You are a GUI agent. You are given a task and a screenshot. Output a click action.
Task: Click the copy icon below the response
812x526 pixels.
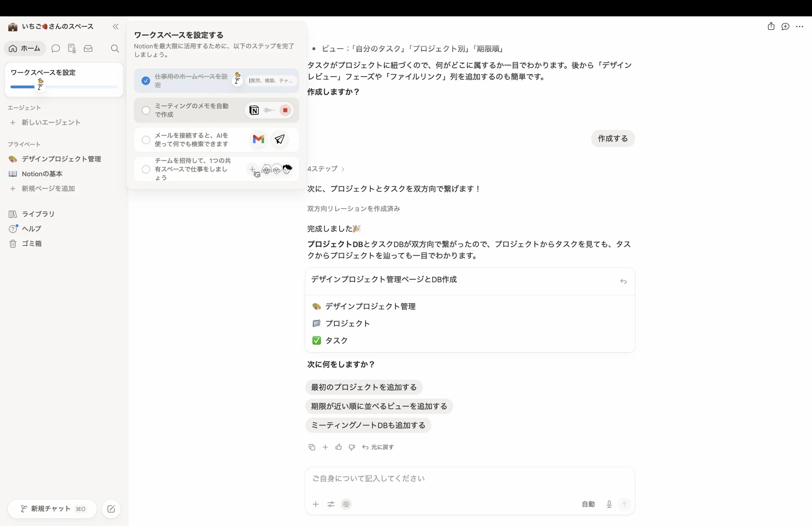[x=312, y=447]
